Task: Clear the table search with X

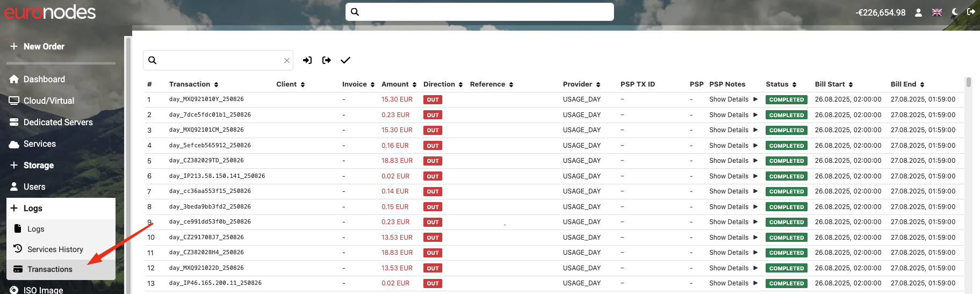Action: (x=287, y=61)
